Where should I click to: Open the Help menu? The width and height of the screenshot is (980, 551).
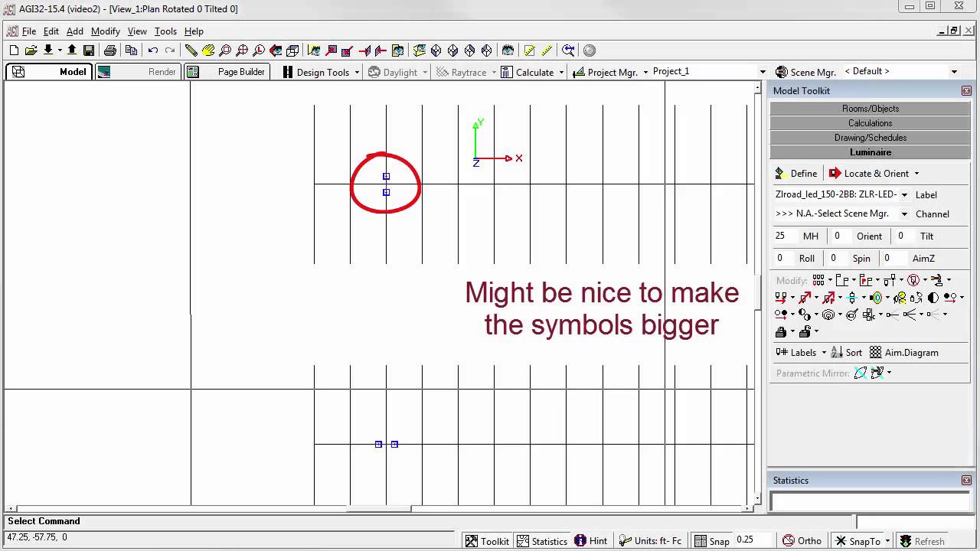pyautogui.click(x=194, y=31)
